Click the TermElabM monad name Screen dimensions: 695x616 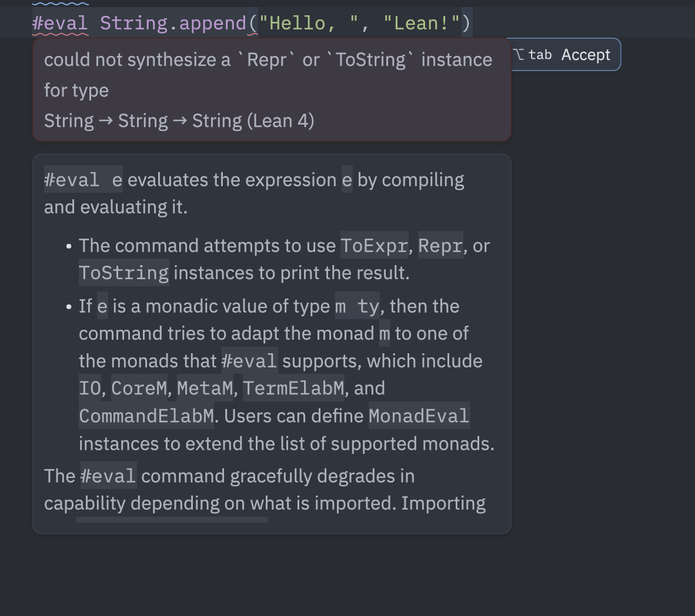293,388
